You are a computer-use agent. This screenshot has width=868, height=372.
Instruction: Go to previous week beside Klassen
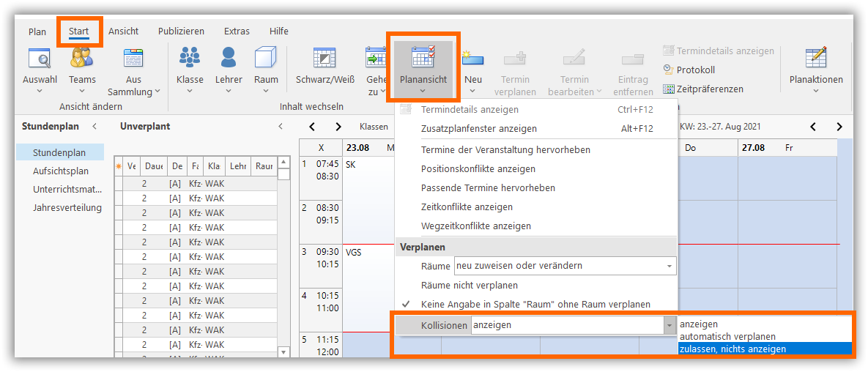point(312,127)
